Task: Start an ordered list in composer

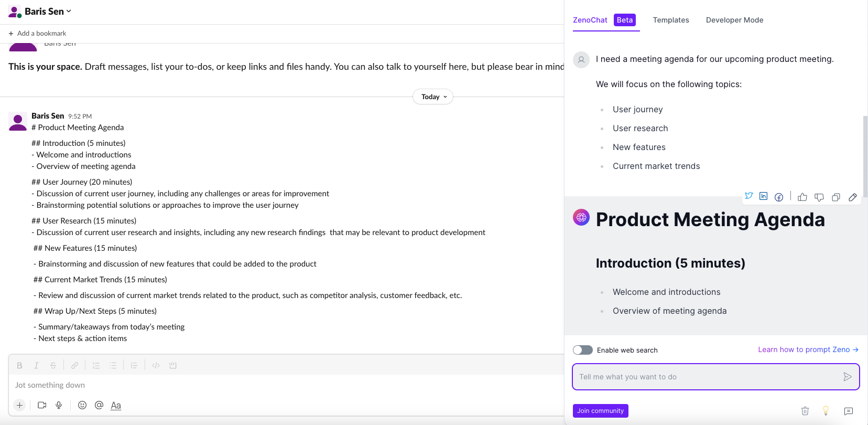Action: pos(96,366)
